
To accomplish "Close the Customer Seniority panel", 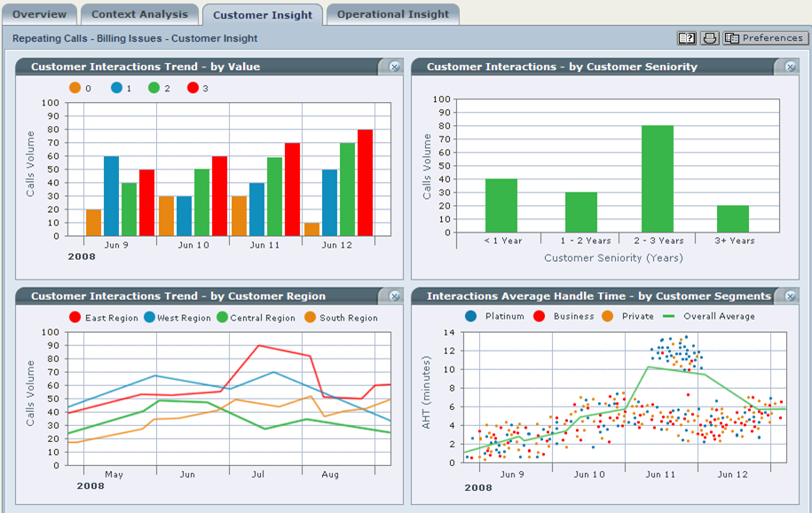I will [790, 67].
